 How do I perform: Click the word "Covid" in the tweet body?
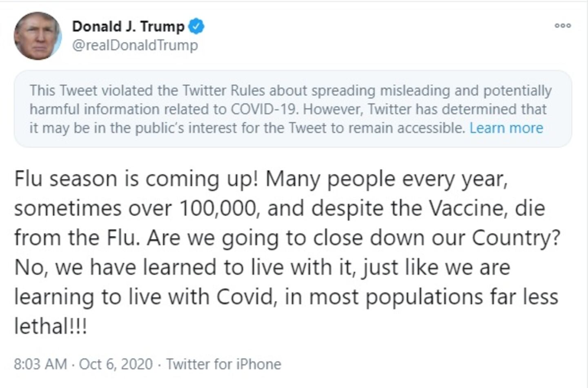tap(245, 297)
